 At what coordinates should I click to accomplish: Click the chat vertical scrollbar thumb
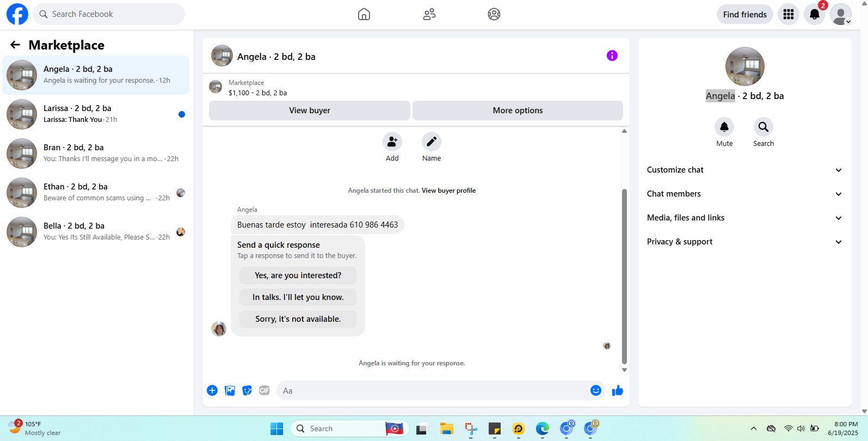(x=624, y=277)
